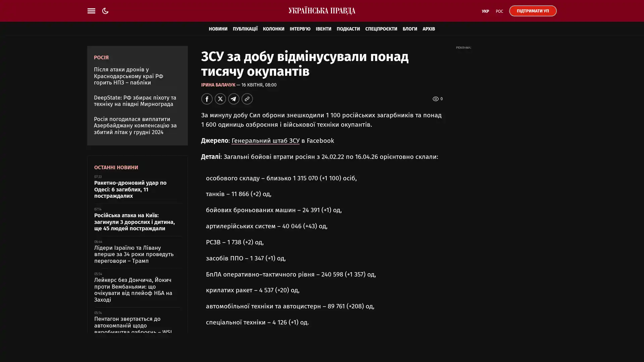The height and width of the screenshot is (362, 644).
Task: Open the Росія section heading
Action: pyautogui.click(x=101, y=58)
